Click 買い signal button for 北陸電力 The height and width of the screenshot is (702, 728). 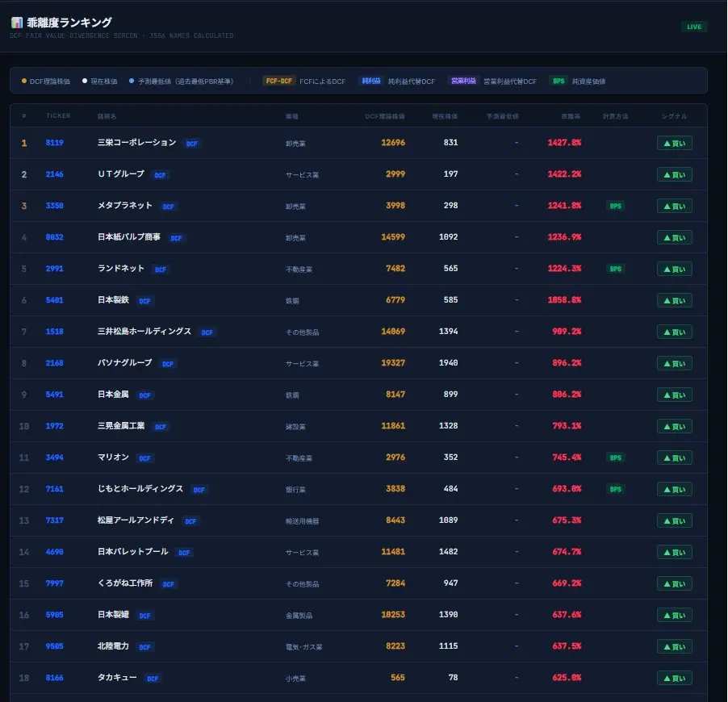click(675, 646)
